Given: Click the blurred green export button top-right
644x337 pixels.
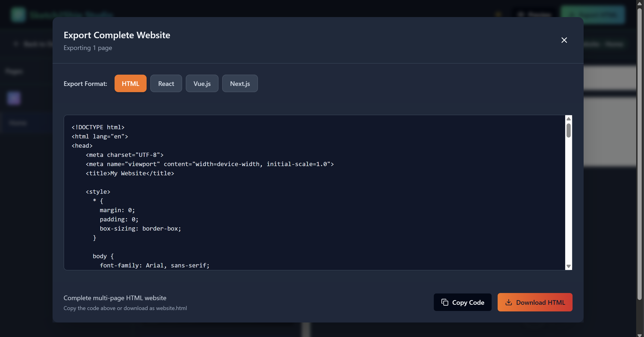Looking at the screenshot, I should pos(593,15).
